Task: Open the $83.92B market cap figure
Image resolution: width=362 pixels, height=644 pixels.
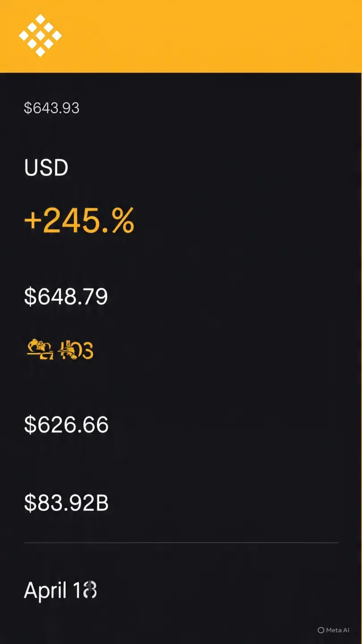Action: coord(66,503)
